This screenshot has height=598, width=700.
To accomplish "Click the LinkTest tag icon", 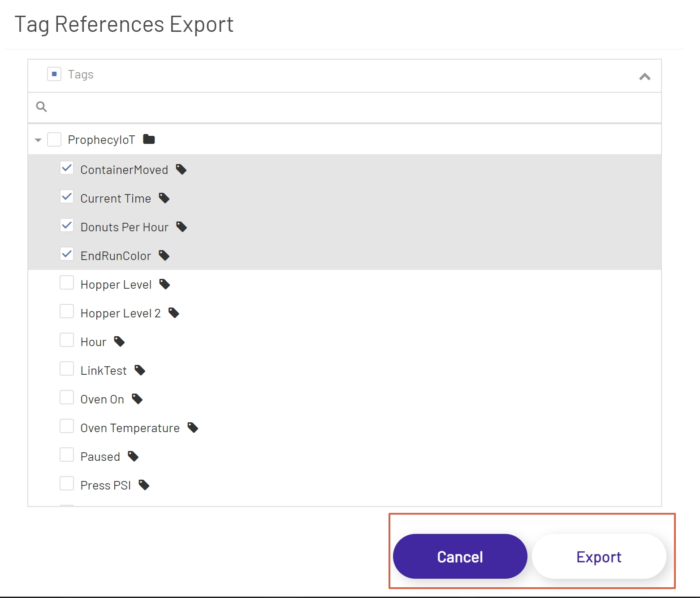I will [x=139, y=370].
